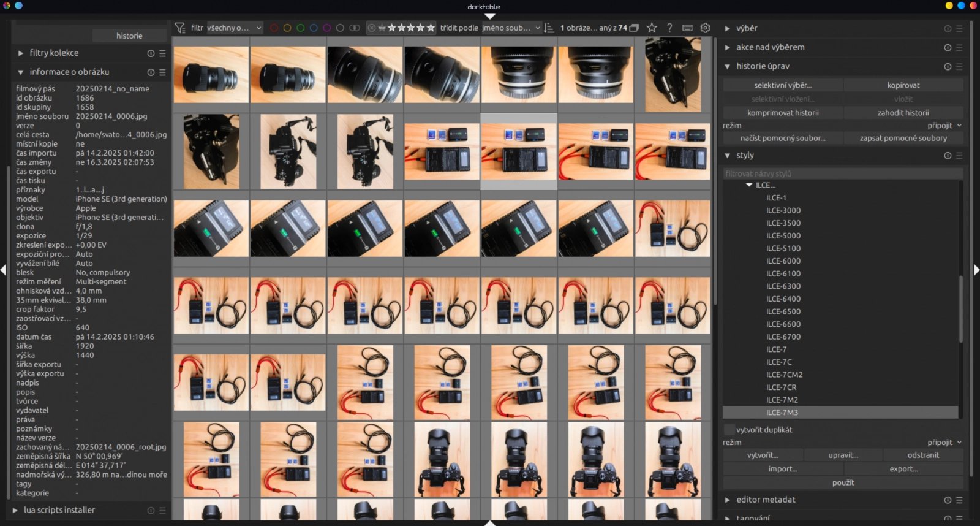Toggle the green color label filter
This screenshot has width=980, height=526.
tap(300, 28)
